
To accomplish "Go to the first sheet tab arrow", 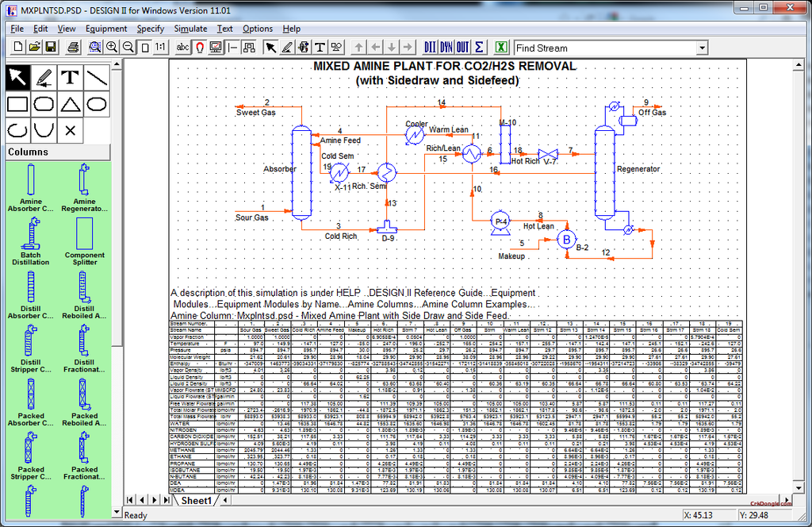I will click(x=130, y=500).
